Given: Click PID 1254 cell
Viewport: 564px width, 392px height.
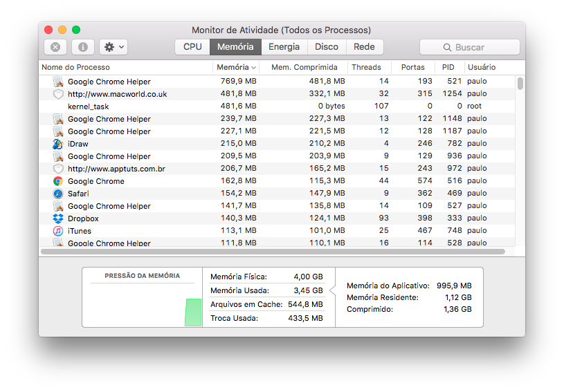Looking at the screenshot, I should click(452, 93).
